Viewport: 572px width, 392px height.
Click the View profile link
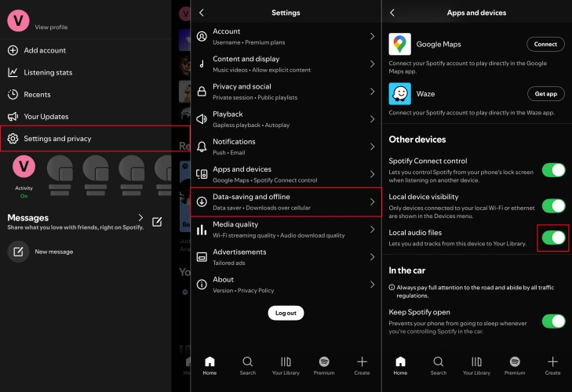(51, 27)
